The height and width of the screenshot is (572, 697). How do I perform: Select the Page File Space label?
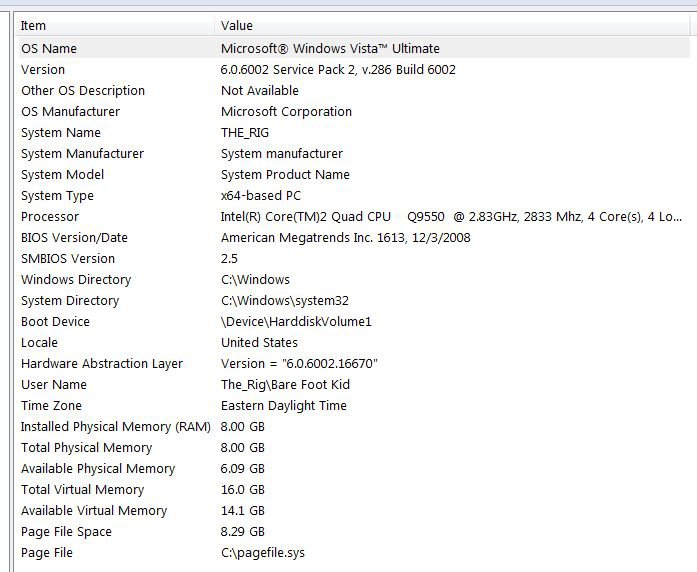click(66, 532)
